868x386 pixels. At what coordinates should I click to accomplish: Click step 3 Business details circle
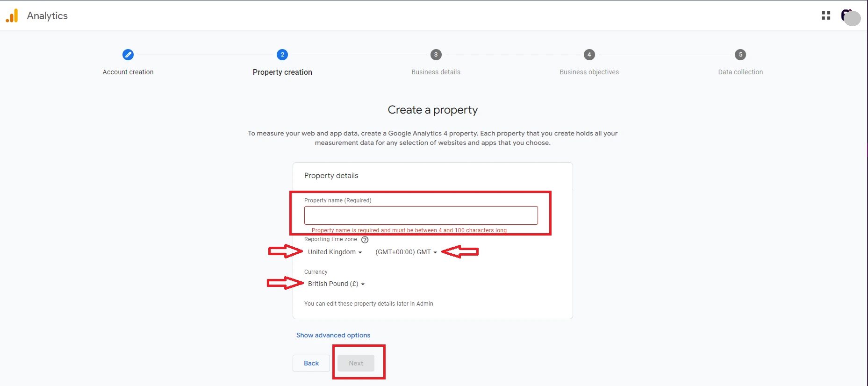(x=436, y=55)
